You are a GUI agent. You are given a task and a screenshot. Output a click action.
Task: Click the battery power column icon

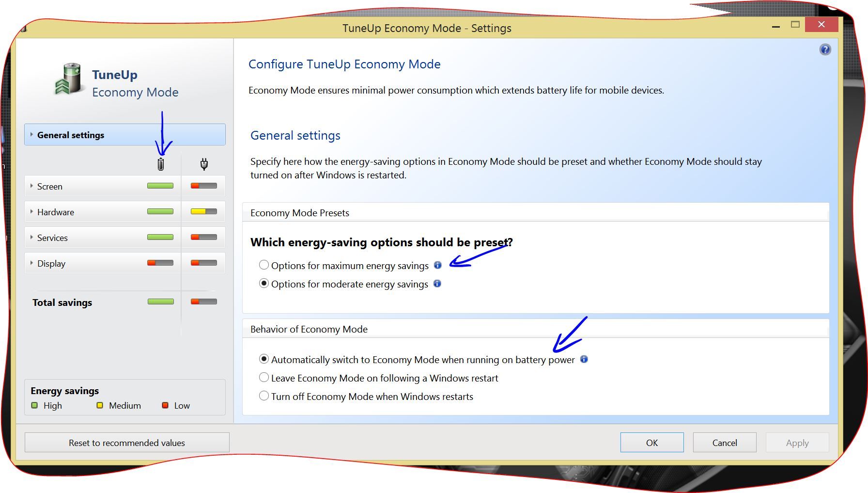tap(161, 164)
